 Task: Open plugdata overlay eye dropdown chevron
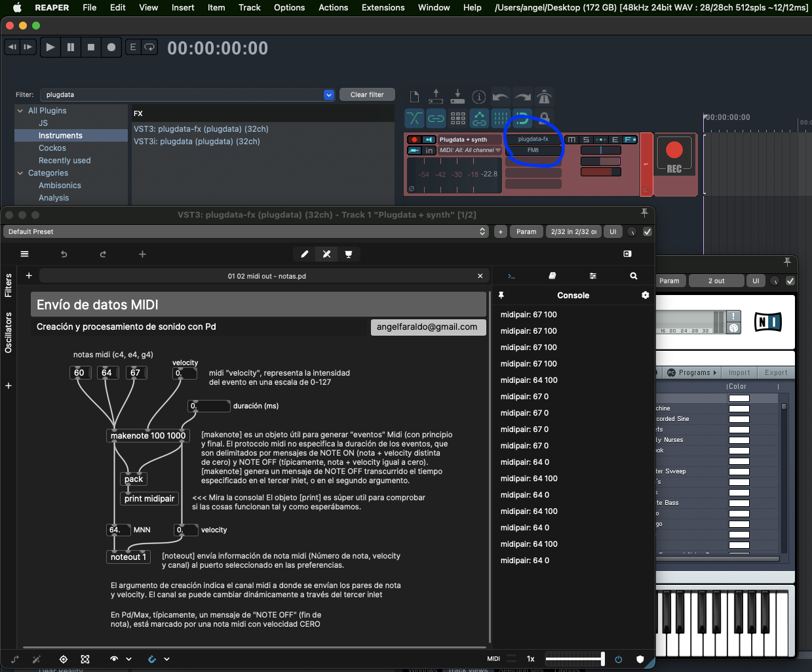point(128,659)
